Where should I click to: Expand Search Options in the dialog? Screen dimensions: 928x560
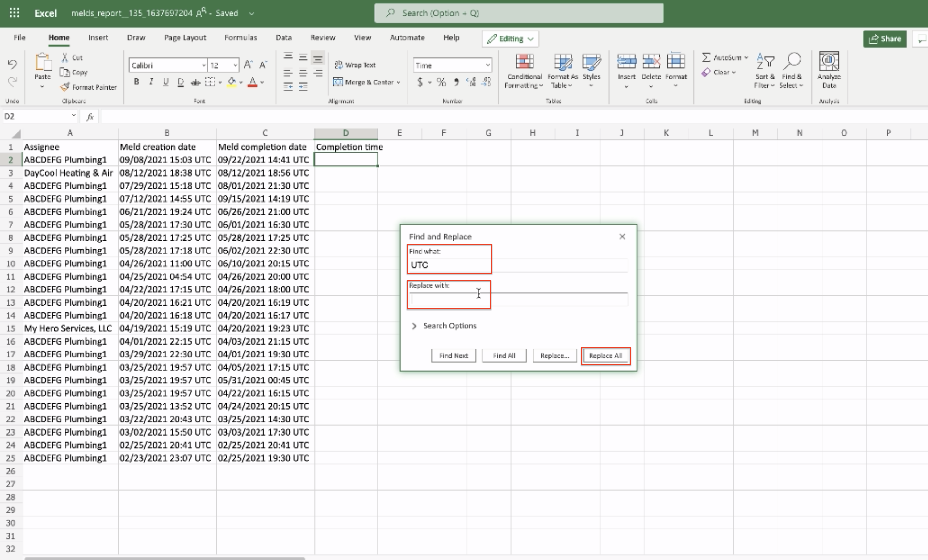point(414,326)
